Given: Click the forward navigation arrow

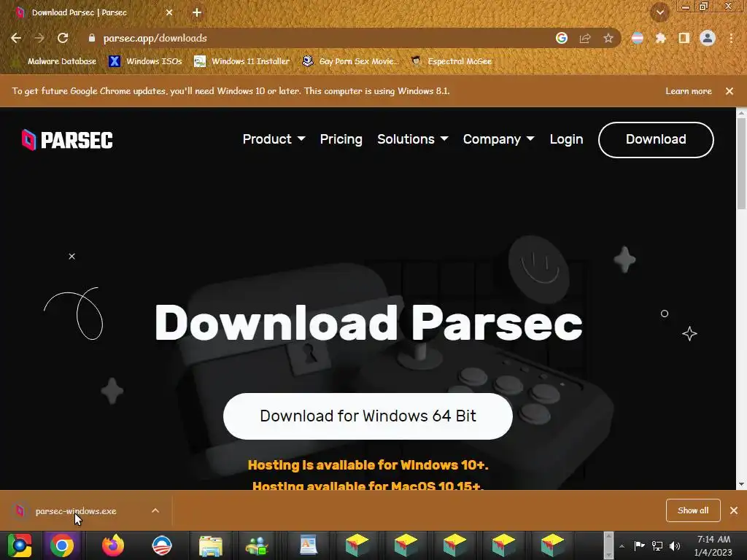Looking at the screenshot, I should point(39,38).
